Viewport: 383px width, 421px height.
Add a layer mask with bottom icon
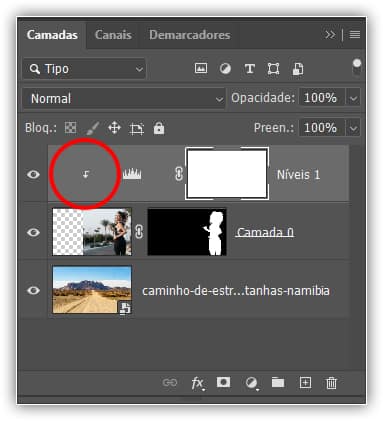tap(223, 382)
